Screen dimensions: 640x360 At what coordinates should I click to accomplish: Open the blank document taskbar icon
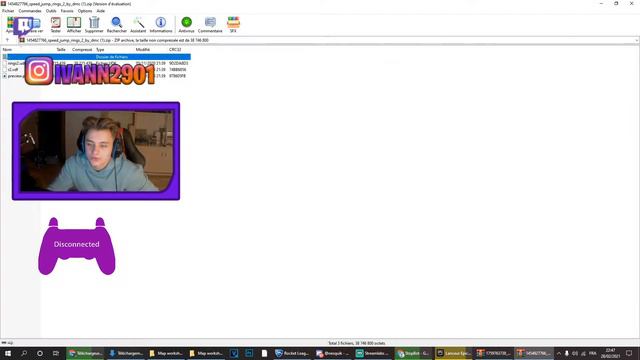click(264, 353)
